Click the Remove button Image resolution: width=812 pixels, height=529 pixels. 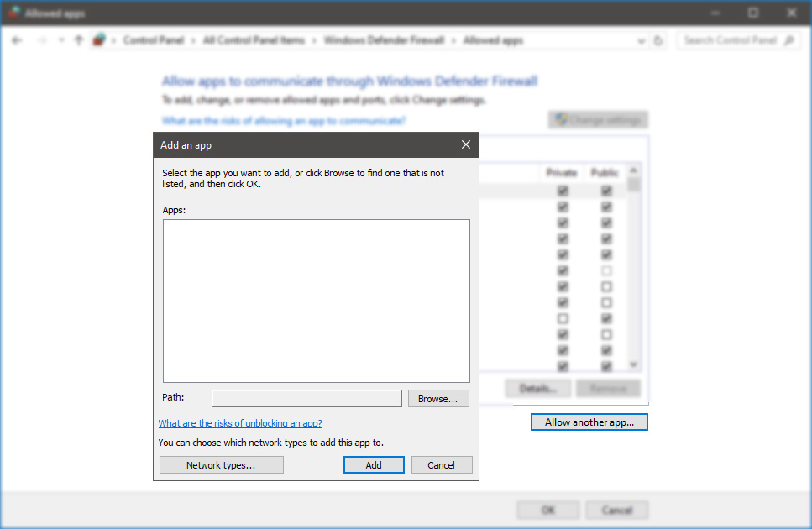pyautogui.click(x=609, y=388)
